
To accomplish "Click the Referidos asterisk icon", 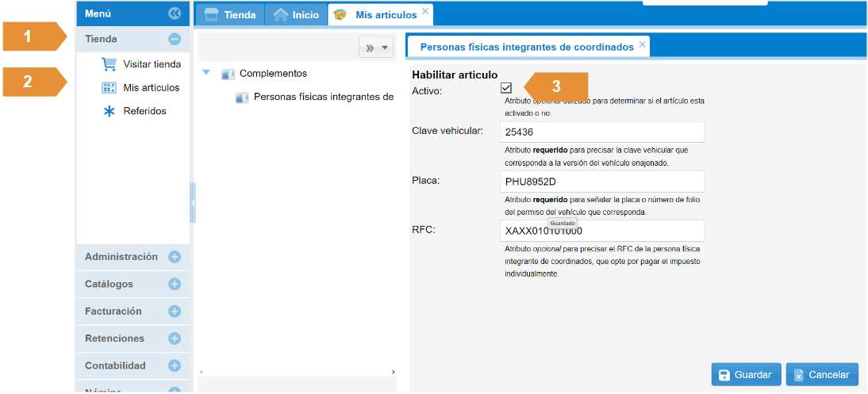I will (109, 112).
